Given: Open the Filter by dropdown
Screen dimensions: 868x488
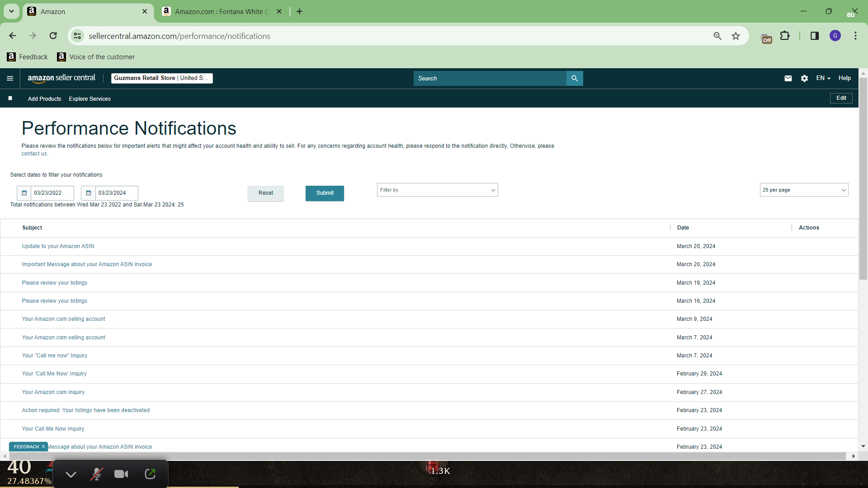Looking at the screenshot, I should click(437, 190).
